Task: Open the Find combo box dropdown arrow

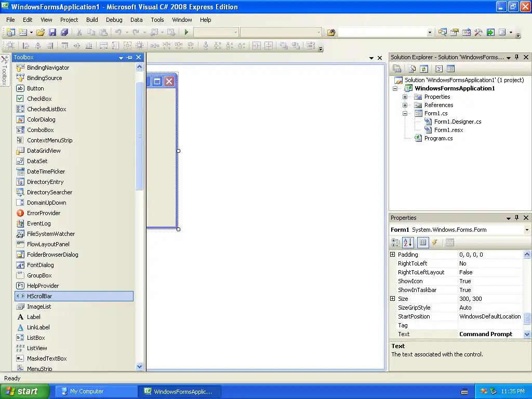Action: (430, 32)
